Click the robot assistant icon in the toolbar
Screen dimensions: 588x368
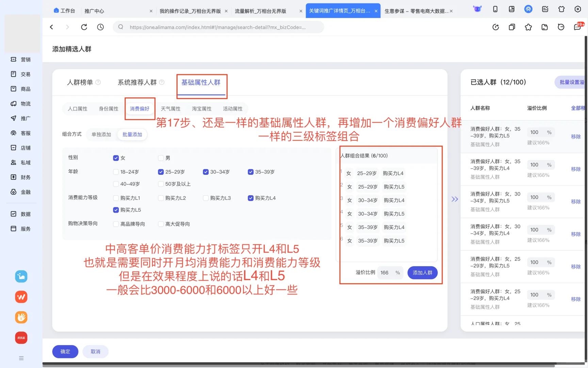477,9
